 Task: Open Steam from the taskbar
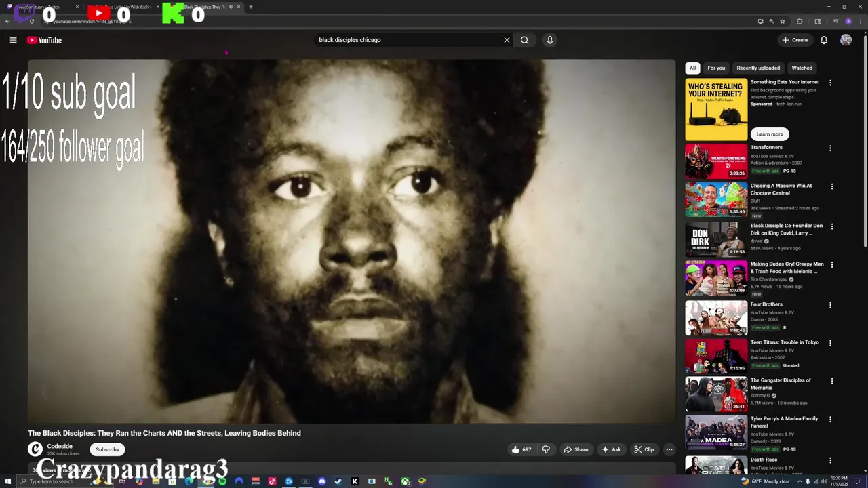point(338,481)
